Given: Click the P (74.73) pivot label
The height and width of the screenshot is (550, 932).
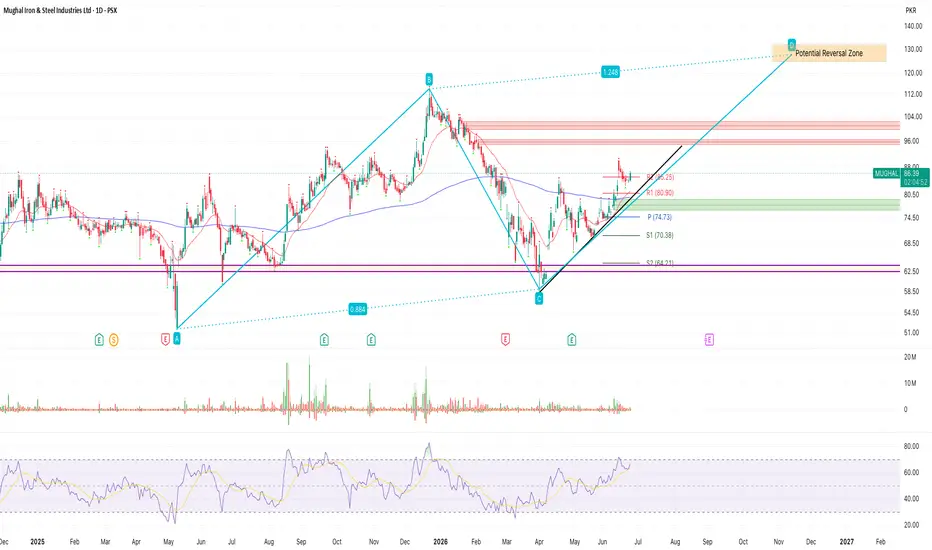Looking at the screenshot, I should click(x=660, y=218).
